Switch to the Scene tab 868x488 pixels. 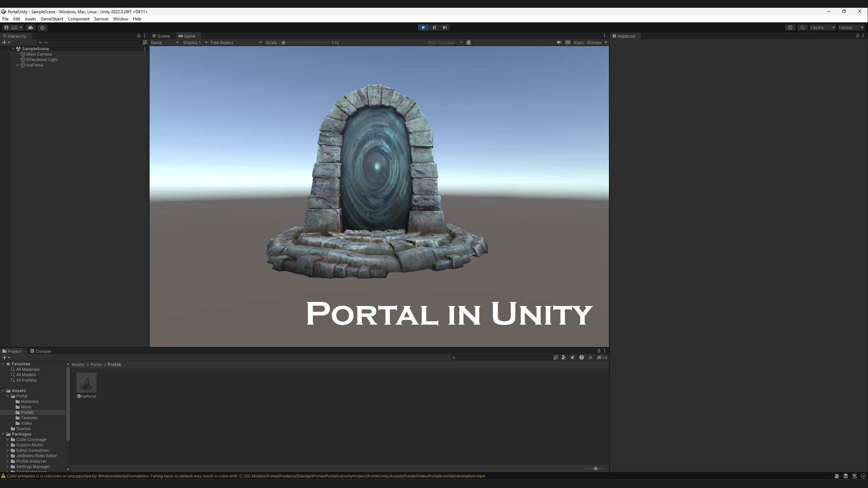point(161,36)
